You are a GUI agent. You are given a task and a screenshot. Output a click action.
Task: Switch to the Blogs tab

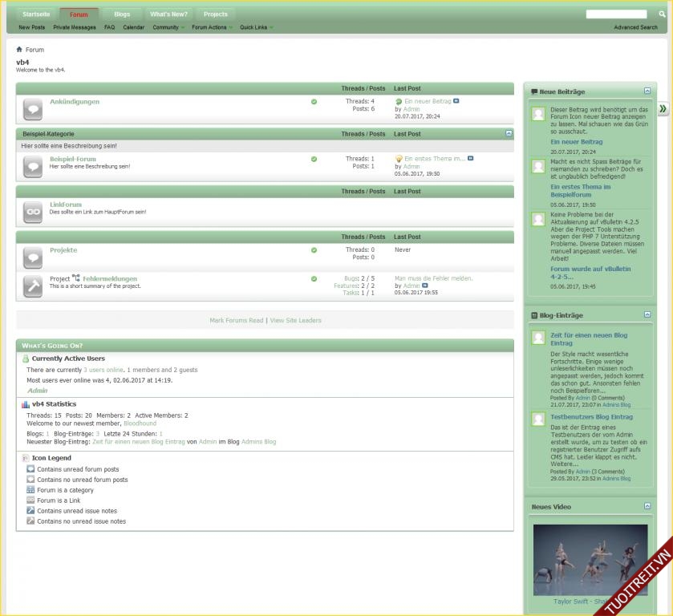coord(122,14)
